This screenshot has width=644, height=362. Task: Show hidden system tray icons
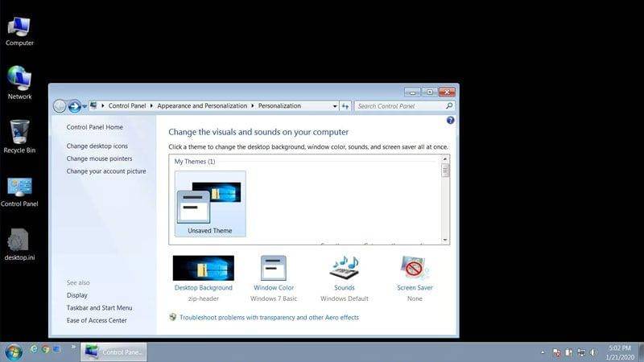(541, 352)
